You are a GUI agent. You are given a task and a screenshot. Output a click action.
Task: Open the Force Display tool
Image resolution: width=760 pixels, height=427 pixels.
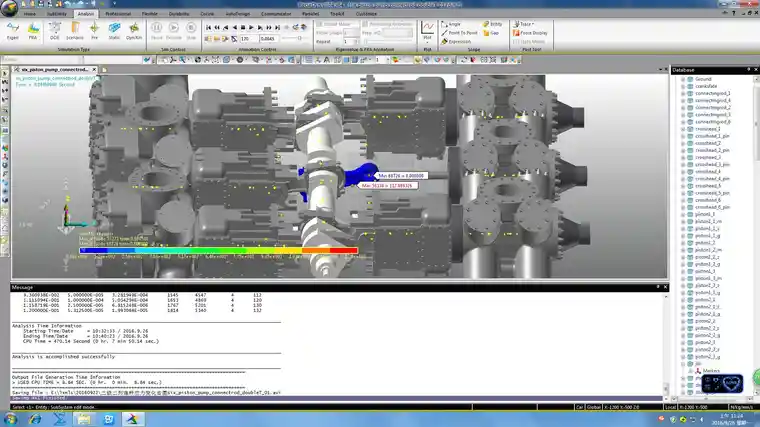pyautogui.click(x=530, y=33)
